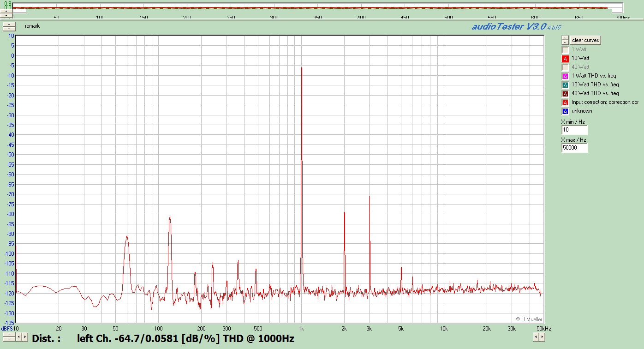Focus the X min / Hz input field
Viewport: 644px width, 349px height.
(x=574, y=130)
